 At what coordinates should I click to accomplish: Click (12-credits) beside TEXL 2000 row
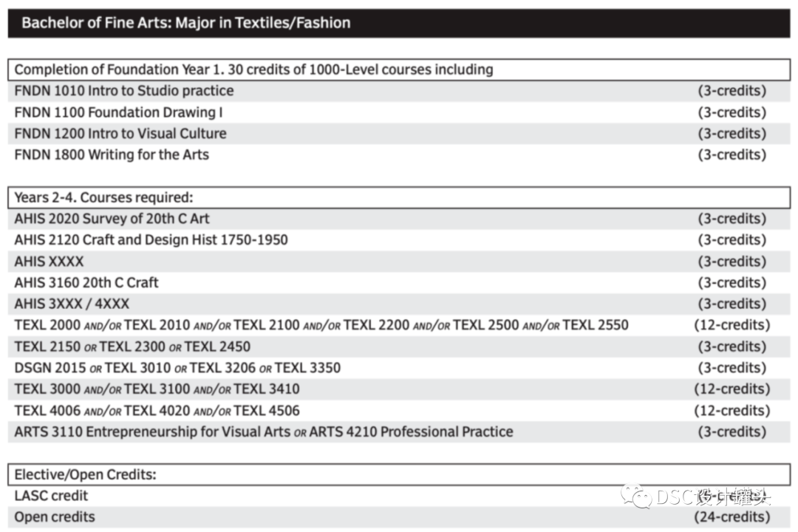pos(731,325)
